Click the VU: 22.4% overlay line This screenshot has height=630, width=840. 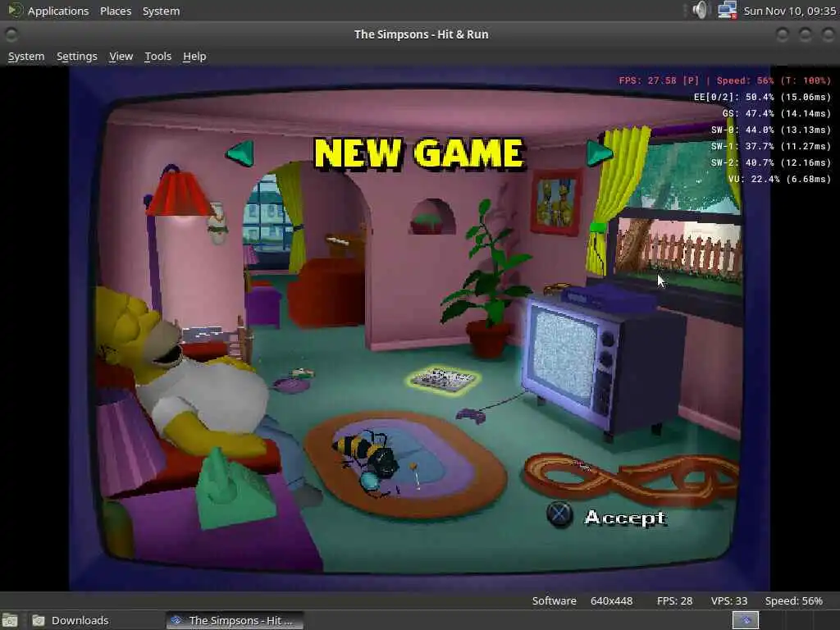coord(779,179)
